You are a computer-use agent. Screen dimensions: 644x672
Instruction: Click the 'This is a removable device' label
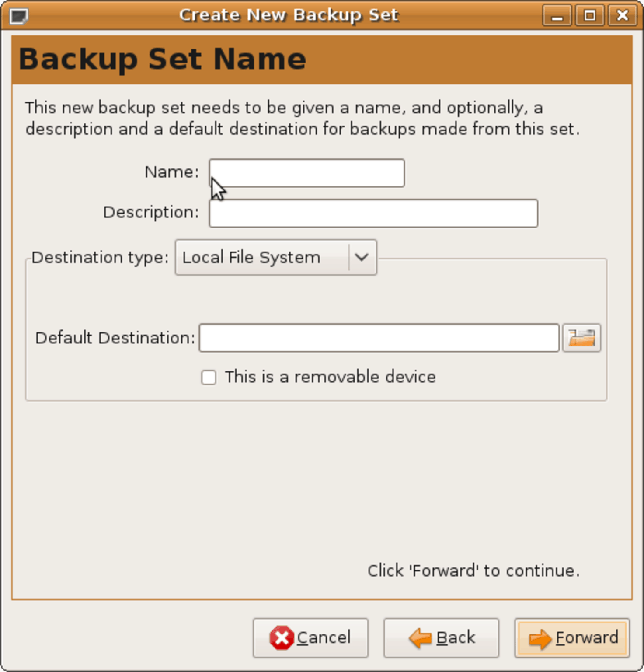(330, 377)
